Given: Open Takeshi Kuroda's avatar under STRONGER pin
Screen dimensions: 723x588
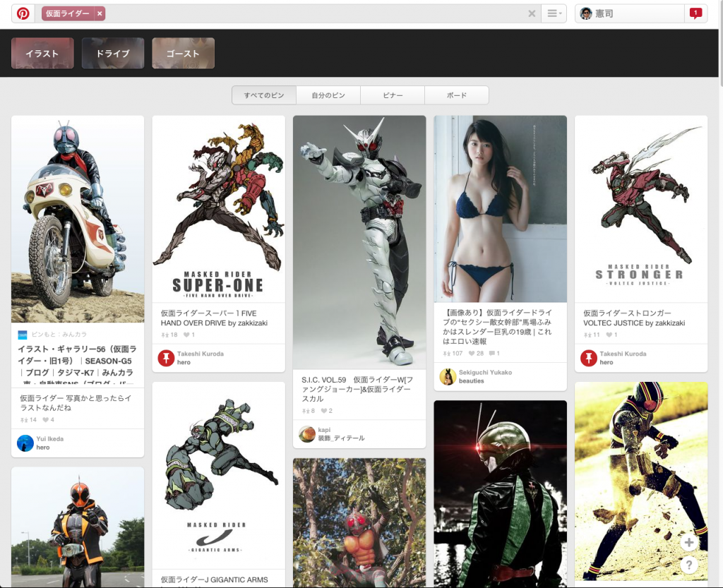Looking at the screenshot, I should [588, 358].
